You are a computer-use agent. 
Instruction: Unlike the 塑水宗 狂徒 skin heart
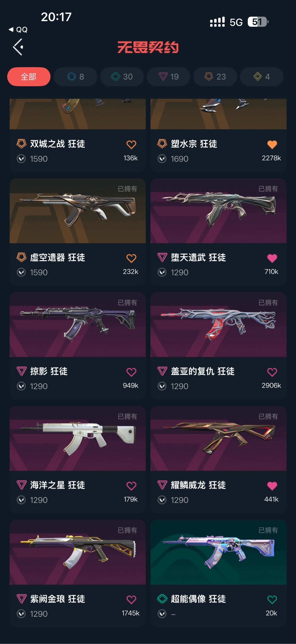[272, 144]
